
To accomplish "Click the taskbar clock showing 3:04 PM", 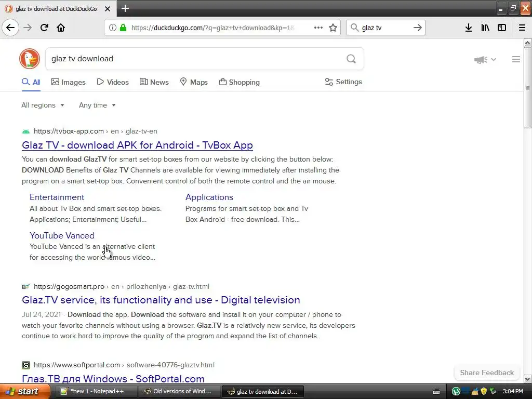I will (513, 392).
